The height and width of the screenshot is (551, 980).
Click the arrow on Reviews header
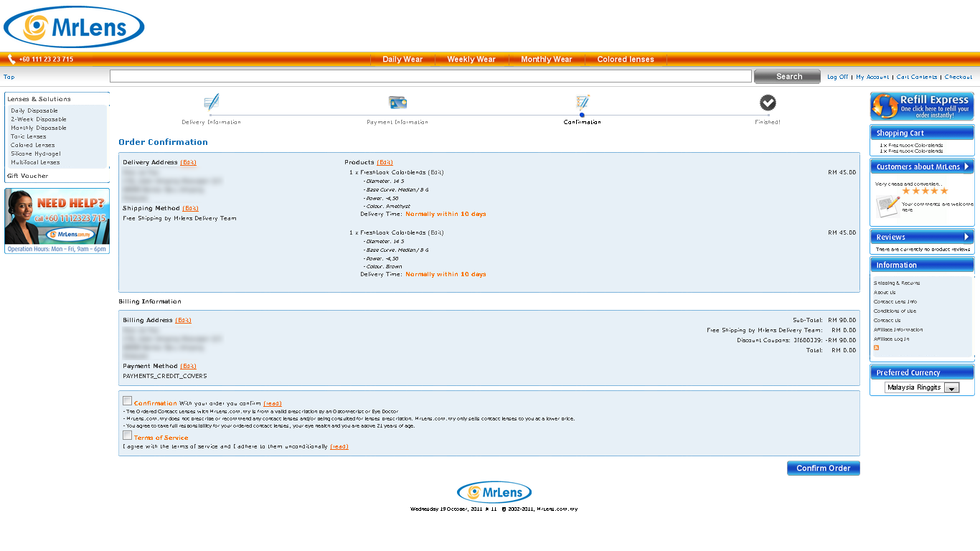[966, 237]
